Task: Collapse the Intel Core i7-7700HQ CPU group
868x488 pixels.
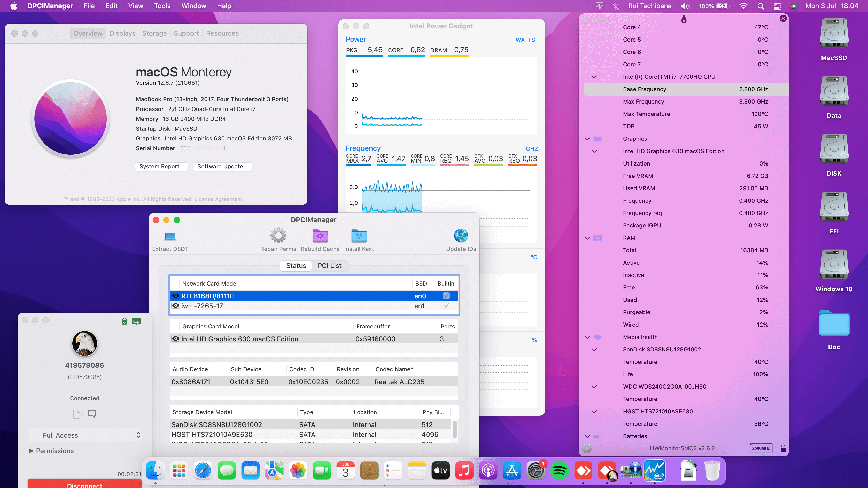Action: tap(594, 77)
